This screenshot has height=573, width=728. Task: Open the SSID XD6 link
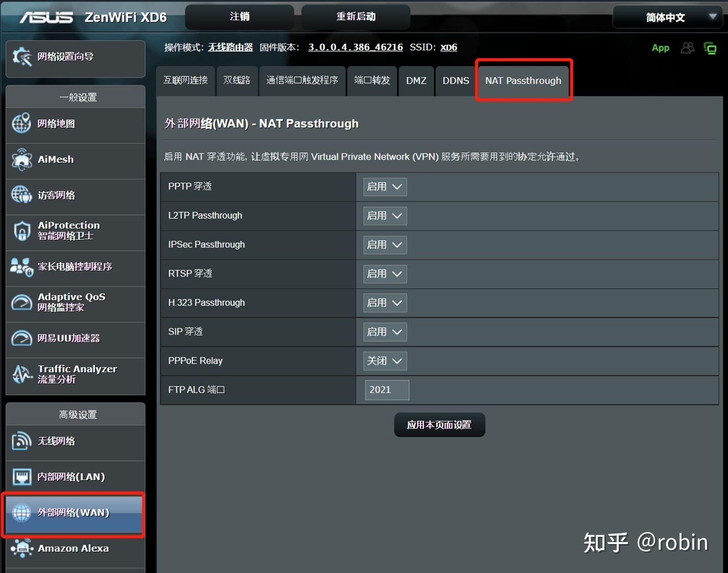coord(448,47)
